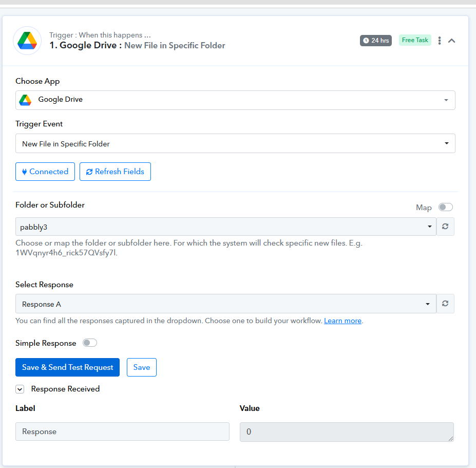The height and width of the screenshot is (468, 476).
Task: Click the Google Drive logo in trigger header
Action: (27, 41)
